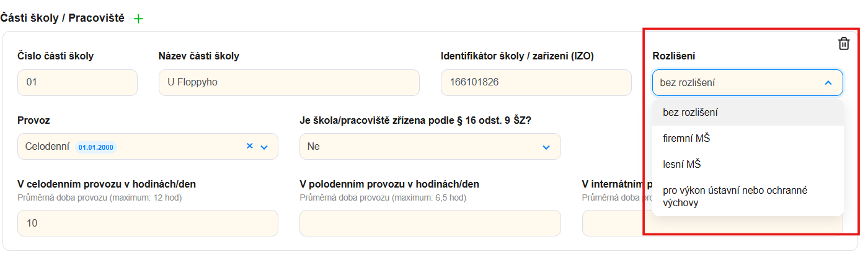This screenshot has height=260, width=868.
Task: Edit the celodenní provoz hours field
Action: click(x=148, y=223)
